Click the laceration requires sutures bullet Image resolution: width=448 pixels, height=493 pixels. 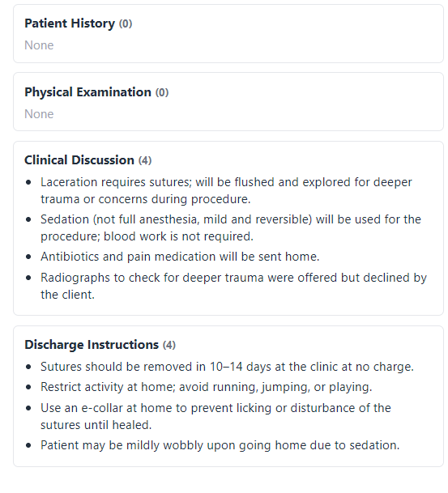click(226, 190)
